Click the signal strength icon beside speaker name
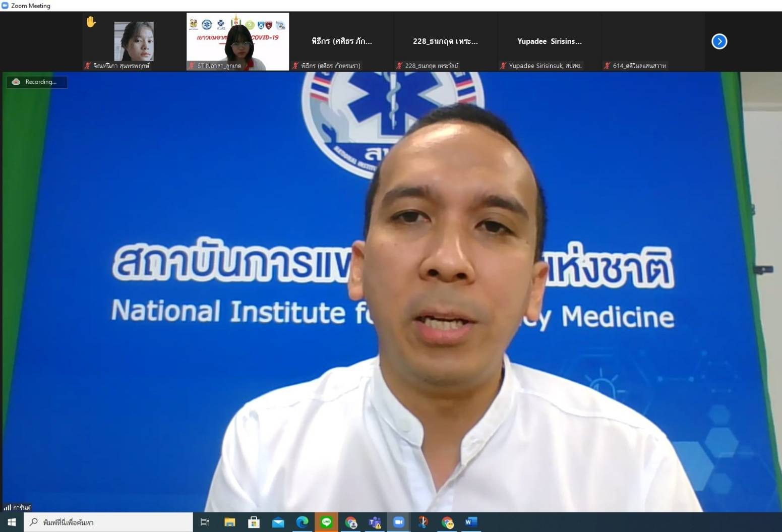 pos(8,507)
